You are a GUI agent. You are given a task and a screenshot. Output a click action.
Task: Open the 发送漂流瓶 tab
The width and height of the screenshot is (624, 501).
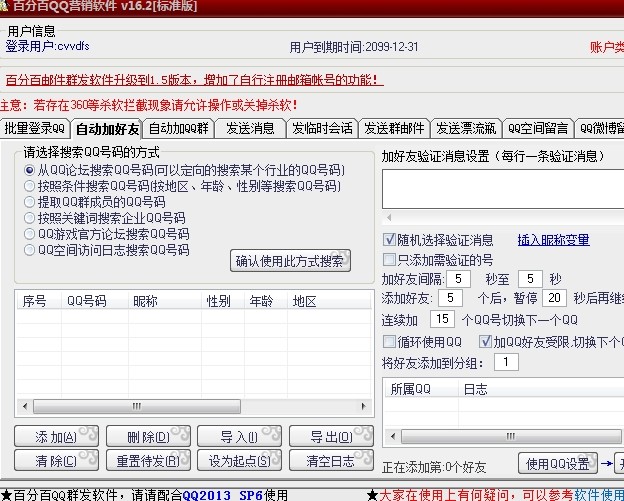pos(466,128)
